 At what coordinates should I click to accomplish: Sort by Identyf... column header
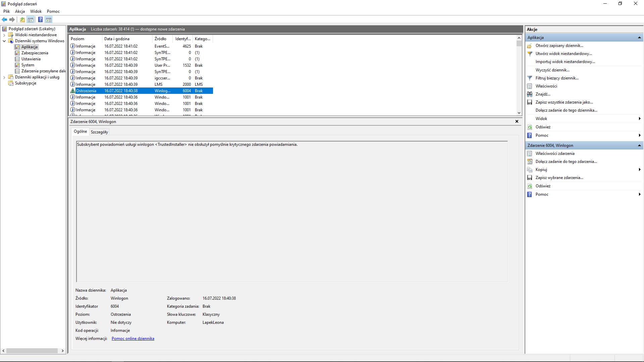pos(183,39)
